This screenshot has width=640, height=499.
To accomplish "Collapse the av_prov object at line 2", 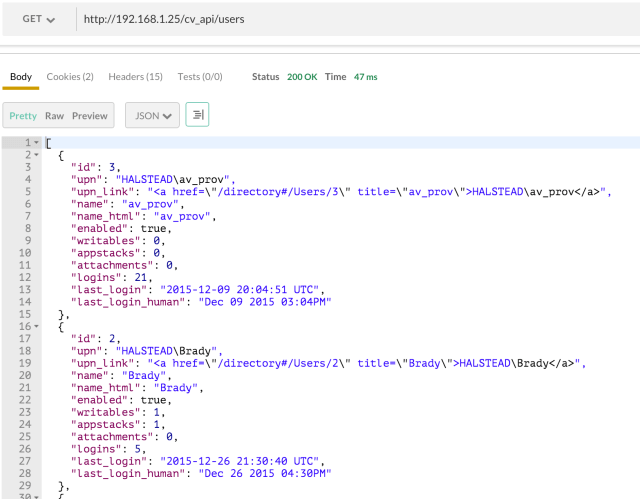I will coord(37,155).
